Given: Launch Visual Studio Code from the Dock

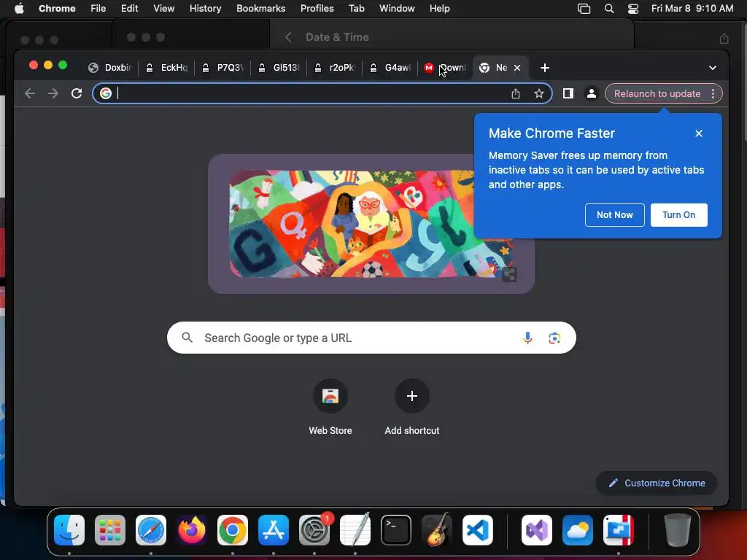Looking at the screenshot, I should tap(478, 530).
